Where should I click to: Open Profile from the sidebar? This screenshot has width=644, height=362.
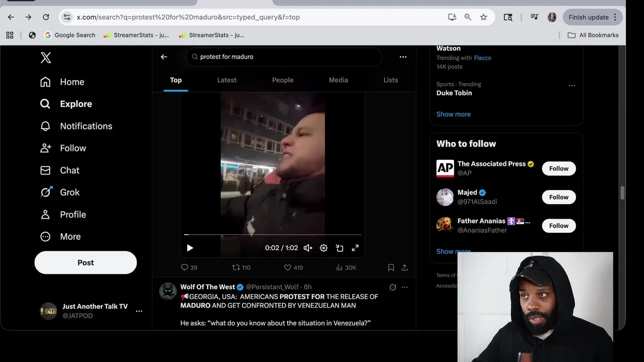coord(63,215)
